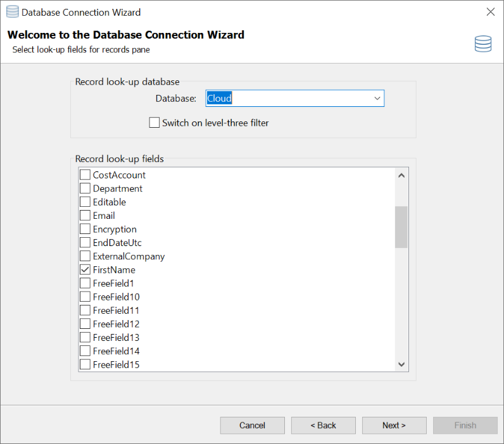The image size is (504, 444).
Task: Click the Cloud database combo box field
Action: click(288, 99)
